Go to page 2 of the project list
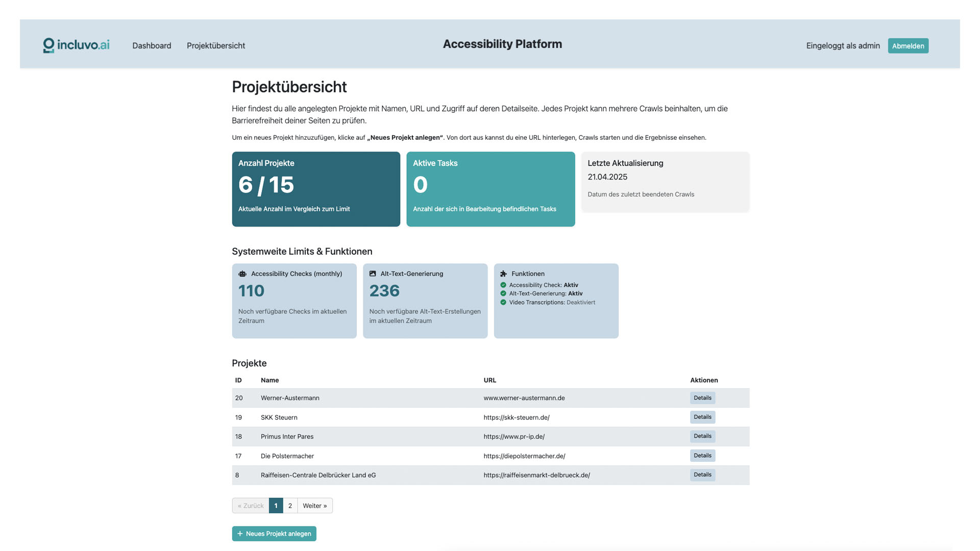 coord(290,506)
